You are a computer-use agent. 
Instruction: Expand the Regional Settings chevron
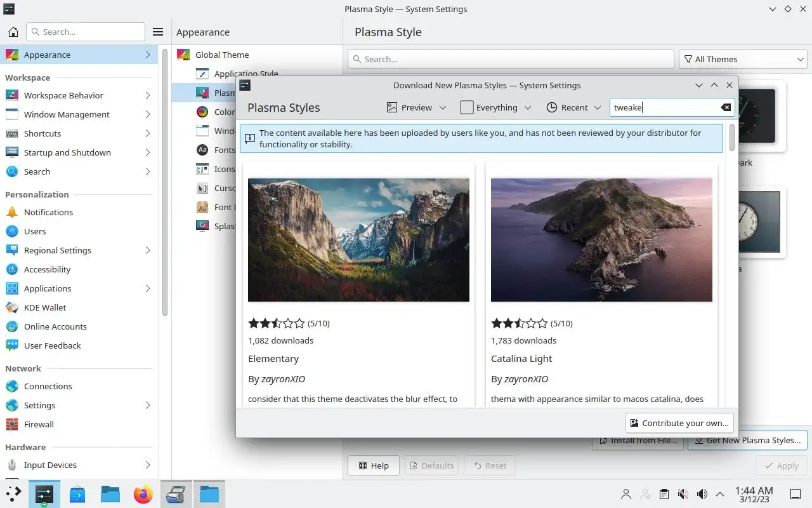coord(147,250)
